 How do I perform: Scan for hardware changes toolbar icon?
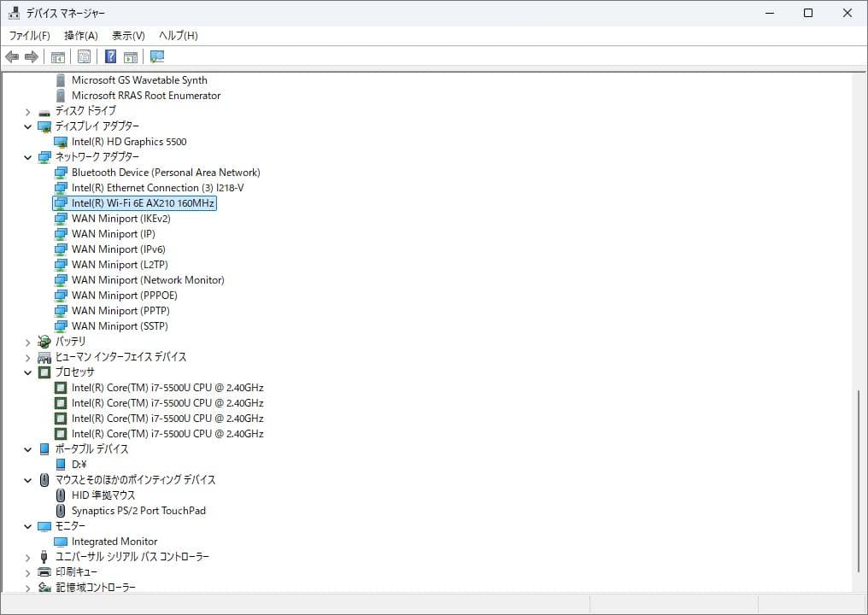157,56
